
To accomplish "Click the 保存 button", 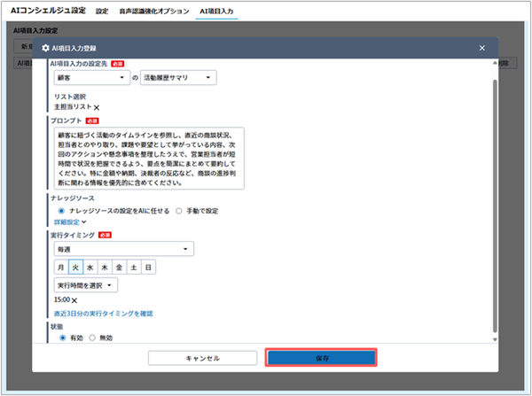I will [321, 358].
